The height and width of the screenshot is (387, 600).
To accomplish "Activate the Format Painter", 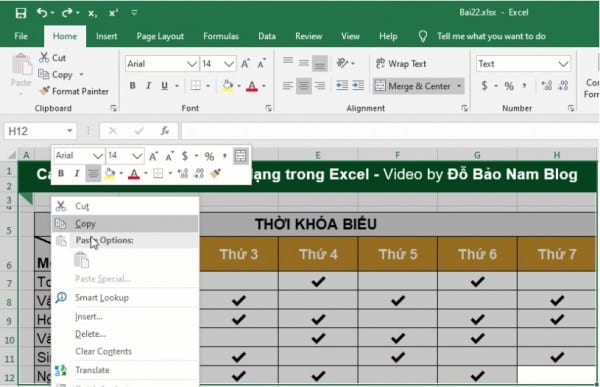I will (x=74, y=91).
